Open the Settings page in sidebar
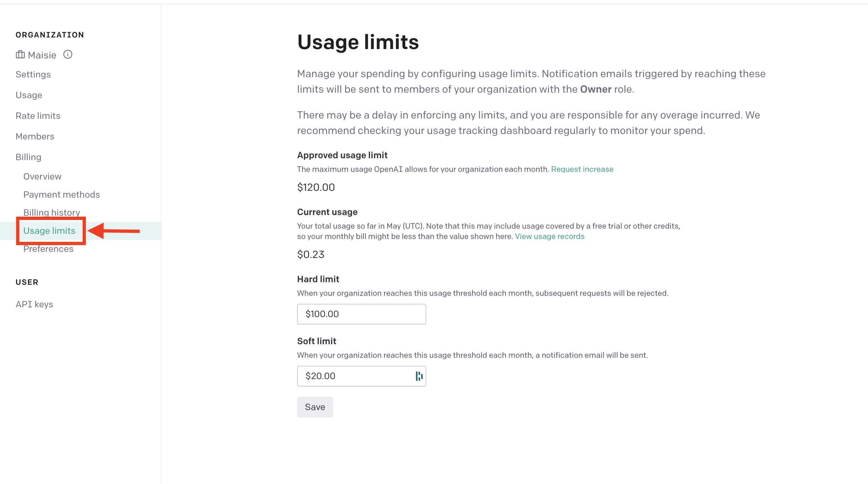The width and height of the screenshot is (868, 484). [33, 75]
